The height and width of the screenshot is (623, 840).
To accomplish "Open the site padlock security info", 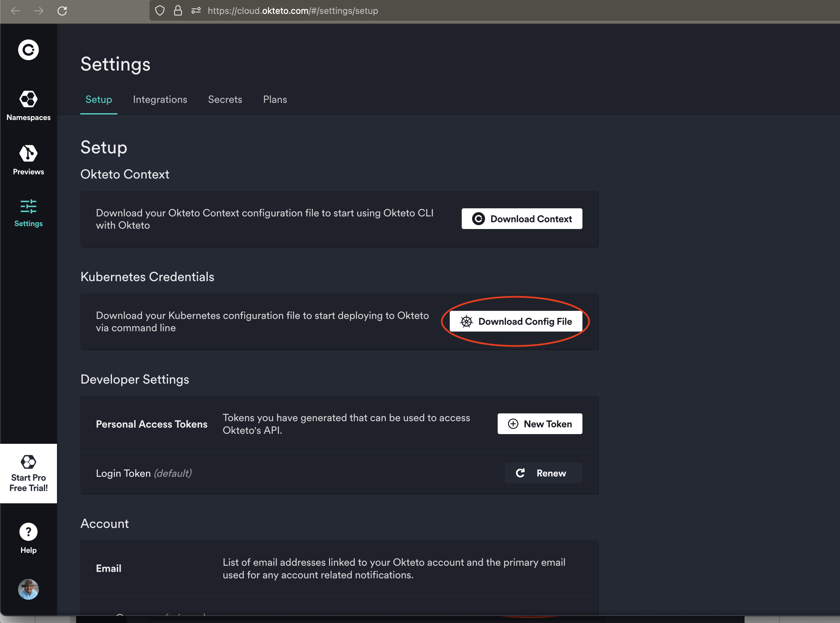I will pos(178,11).
